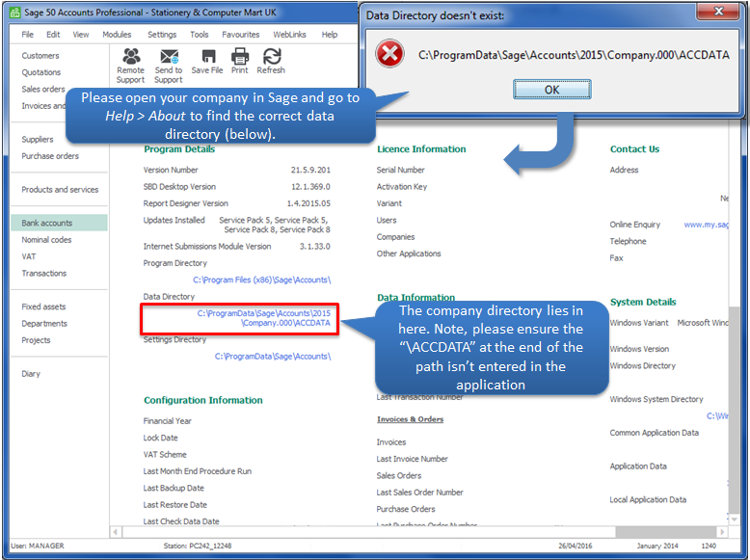Click OK in the error dialog

coord(552,90)
